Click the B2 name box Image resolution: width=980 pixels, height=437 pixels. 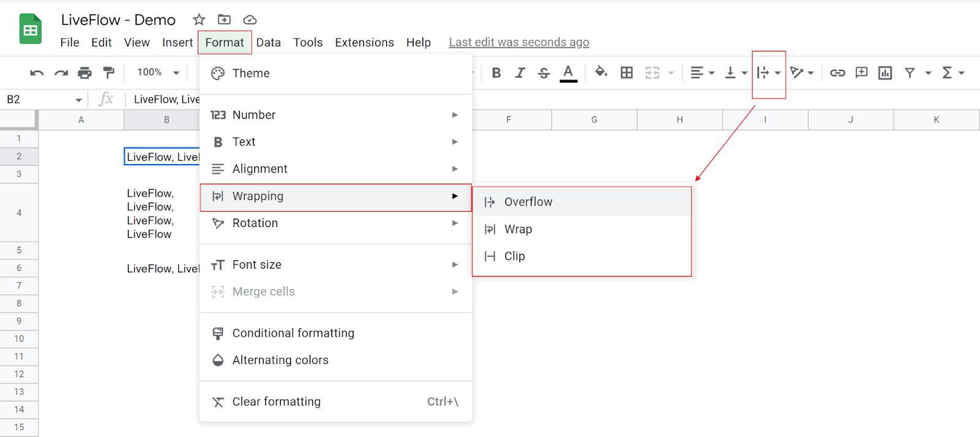[x=44, y=99]
